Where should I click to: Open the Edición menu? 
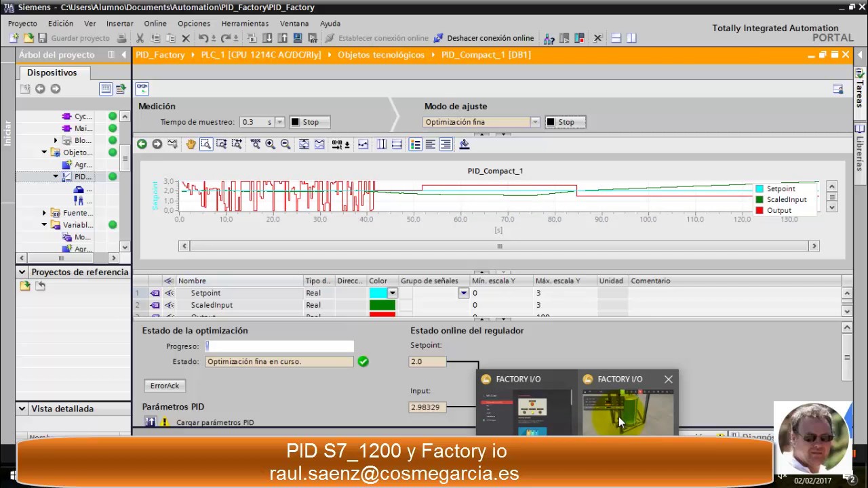(60, 23)
